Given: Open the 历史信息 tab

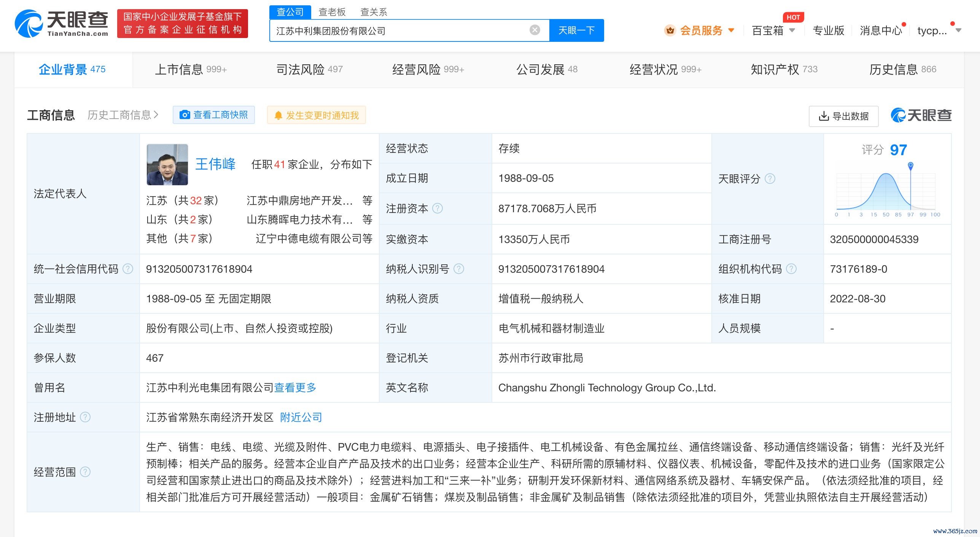Looking at the screenshot, I should (x=903, y=69).
